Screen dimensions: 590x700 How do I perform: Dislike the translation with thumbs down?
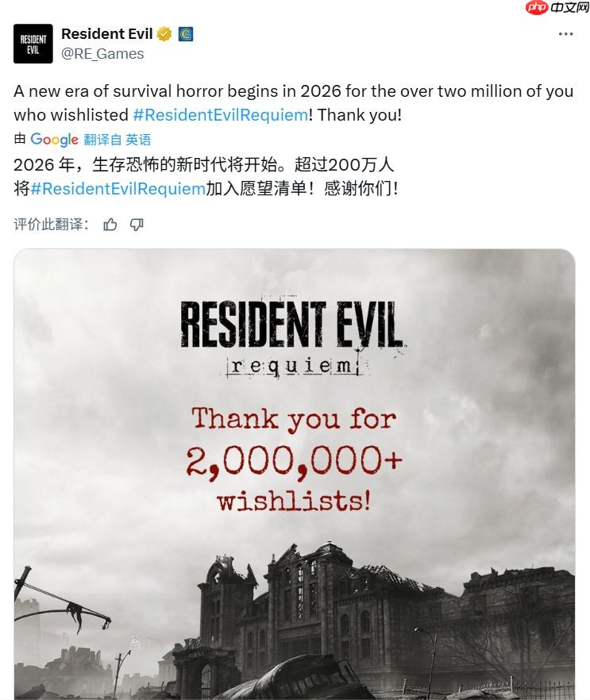click(x=137, y=225)
